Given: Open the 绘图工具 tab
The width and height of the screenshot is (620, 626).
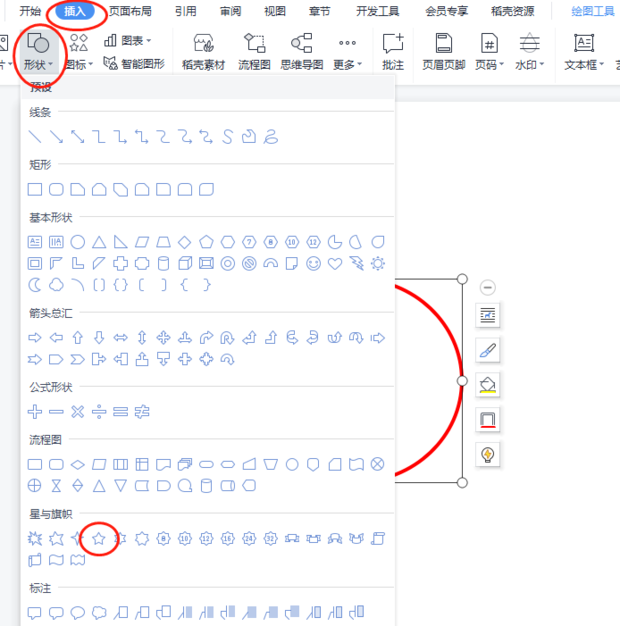Looking at the screenshot, I should pyautogui.click(x=593, y=11).
